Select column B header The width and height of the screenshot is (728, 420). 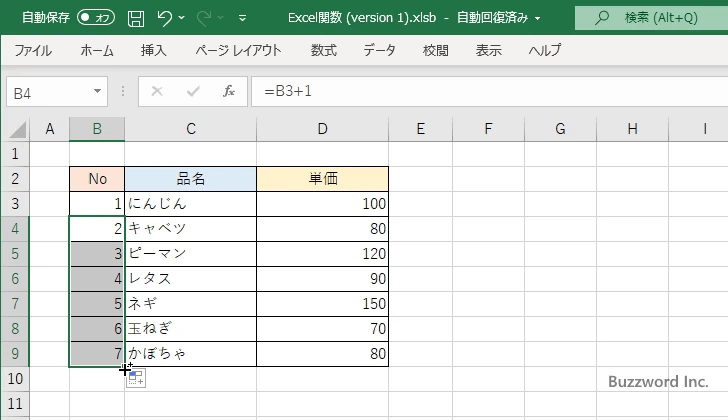point(97,129)
